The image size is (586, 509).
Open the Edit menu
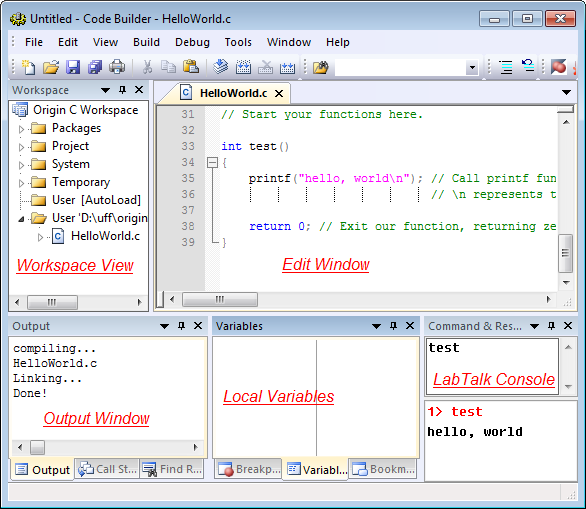68,42
